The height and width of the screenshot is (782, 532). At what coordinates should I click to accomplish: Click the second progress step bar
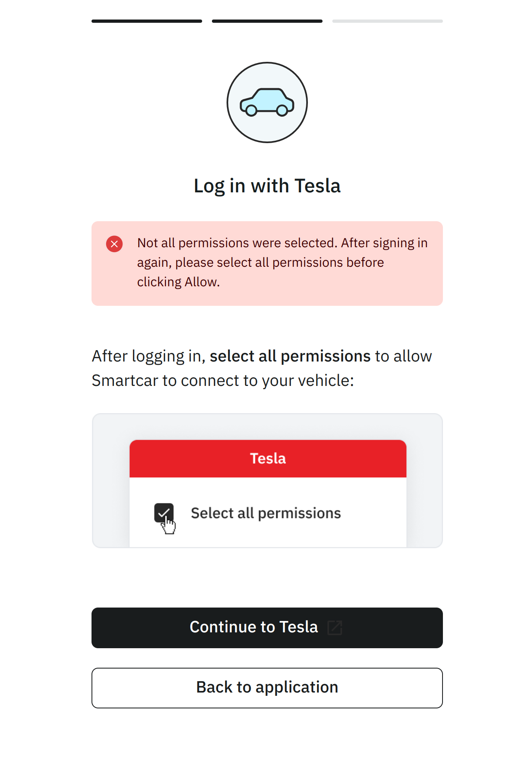tap(267, 21)
